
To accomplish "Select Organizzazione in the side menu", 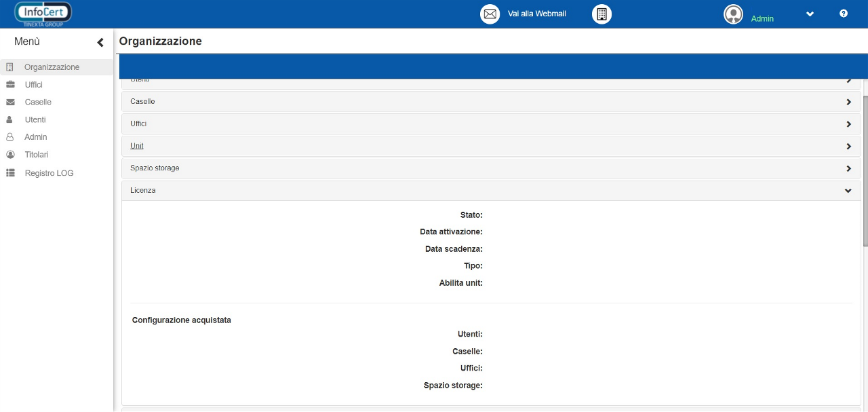I will point(52,67).
